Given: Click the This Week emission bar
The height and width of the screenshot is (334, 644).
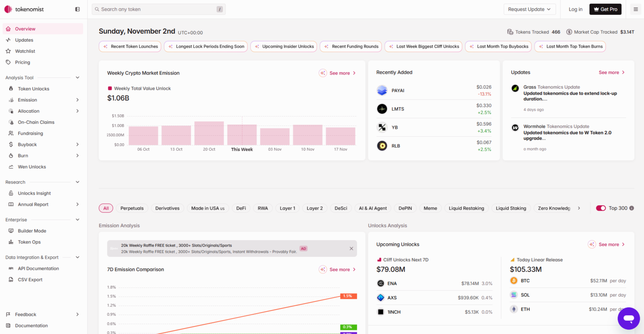Looking at the screenshot, I should [x=242, y=135].
